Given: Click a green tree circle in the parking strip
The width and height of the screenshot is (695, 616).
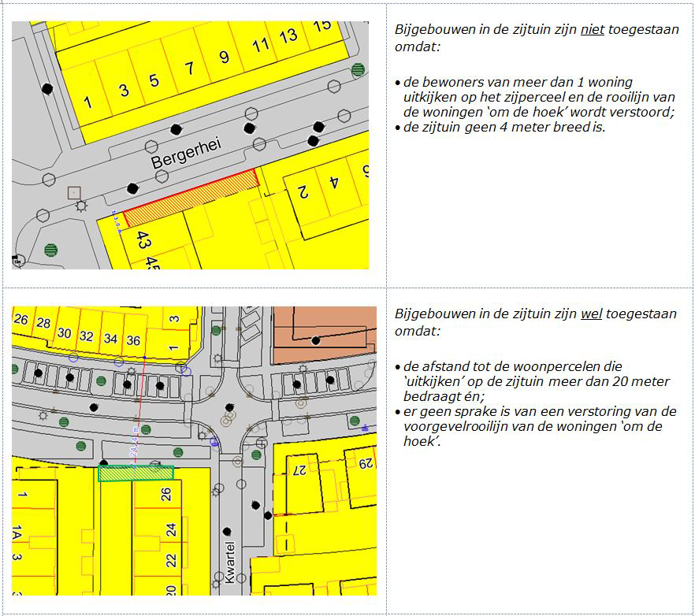Looking at the screenshot, I should pyautogui.click(x=101, y=380).
